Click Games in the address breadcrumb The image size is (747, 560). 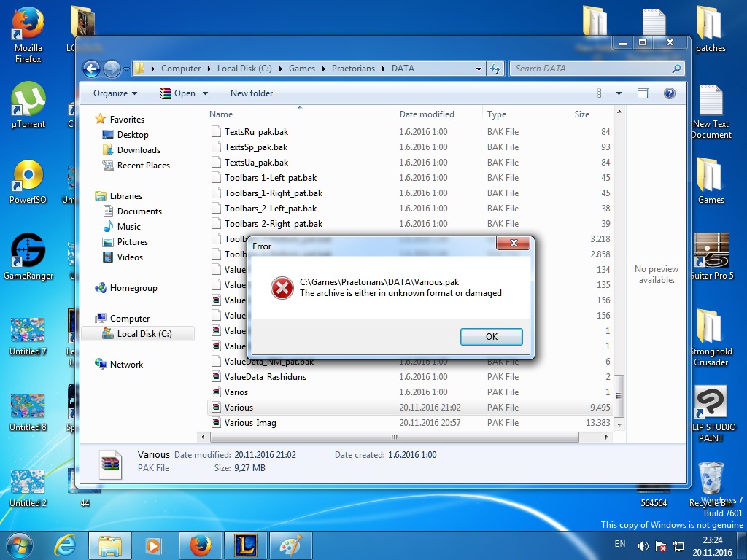click(x=301, y=69)
